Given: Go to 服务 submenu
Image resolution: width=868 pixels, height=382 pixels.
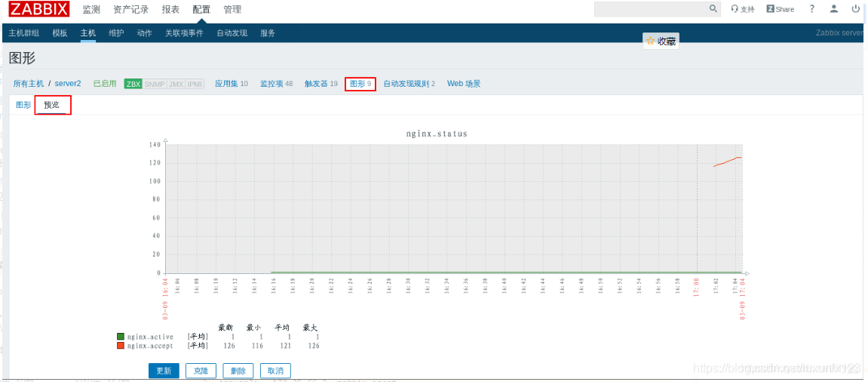Looking at the screenshot, I should 268,33.
